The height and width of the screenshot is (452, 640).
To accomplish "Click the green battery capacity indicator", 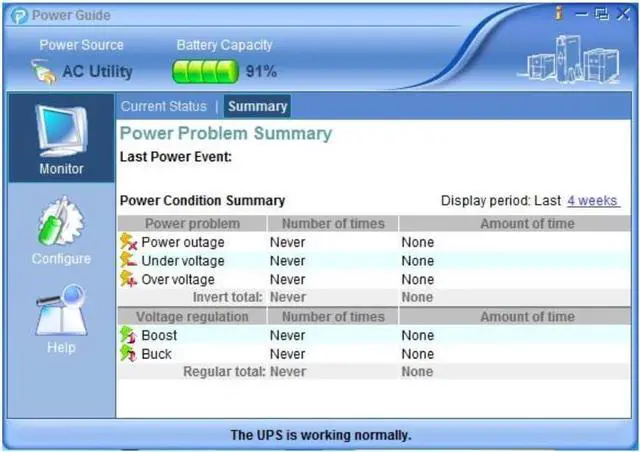I will pos(205,72).
